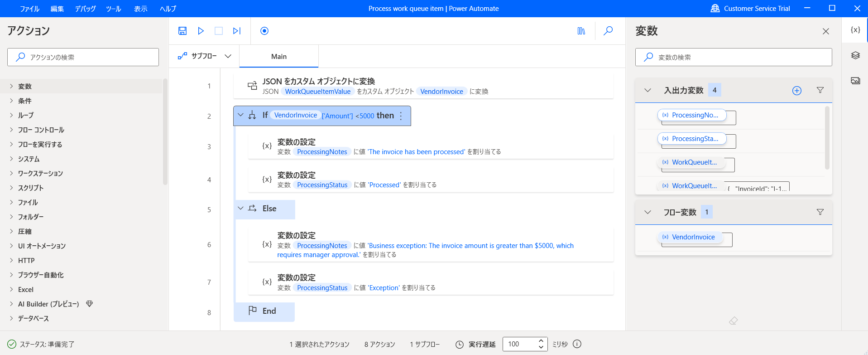Click the Customer Service Trial environment icon
Viewport: 868px width, 355px height.
click(x=715, y=8)
